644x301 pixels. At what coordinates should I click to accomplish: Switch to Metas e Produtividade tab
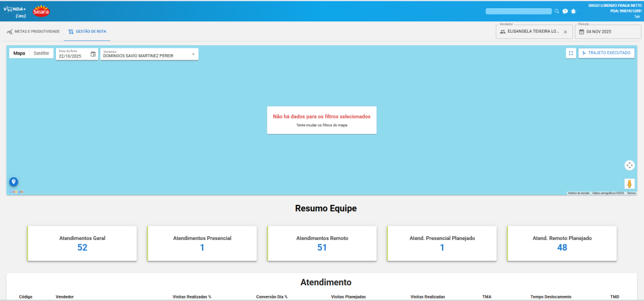pos(33,31)
